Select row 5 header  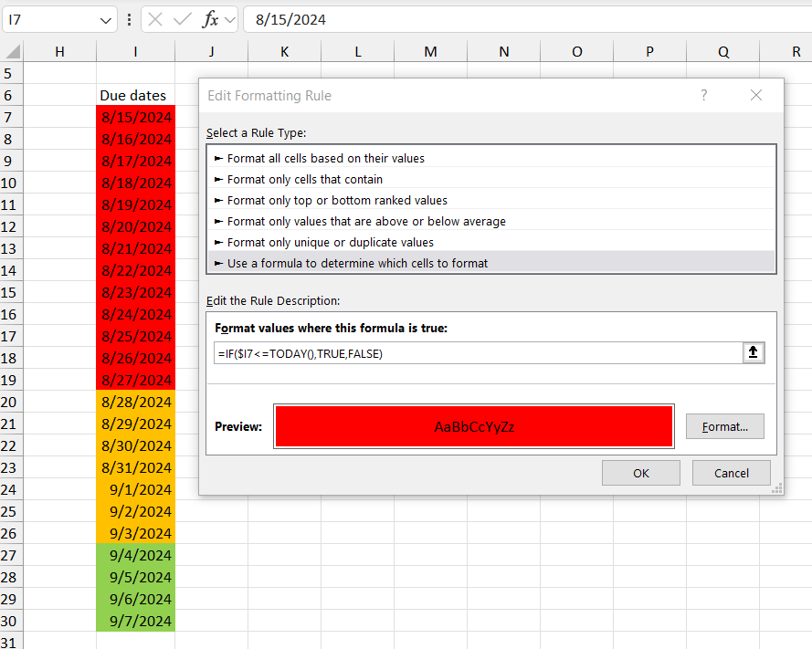(11, 73)
